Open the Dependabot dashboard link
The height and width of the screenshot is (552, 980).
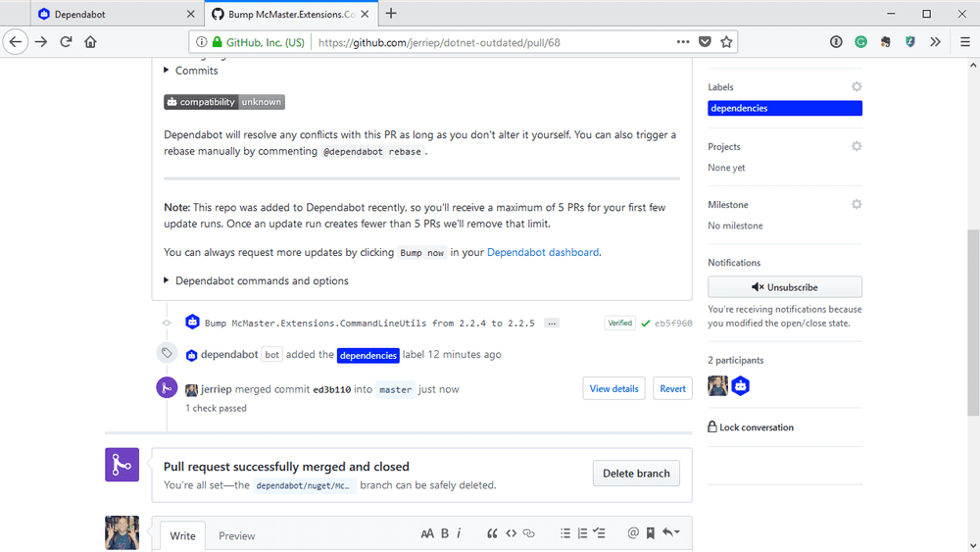[543, 252]
